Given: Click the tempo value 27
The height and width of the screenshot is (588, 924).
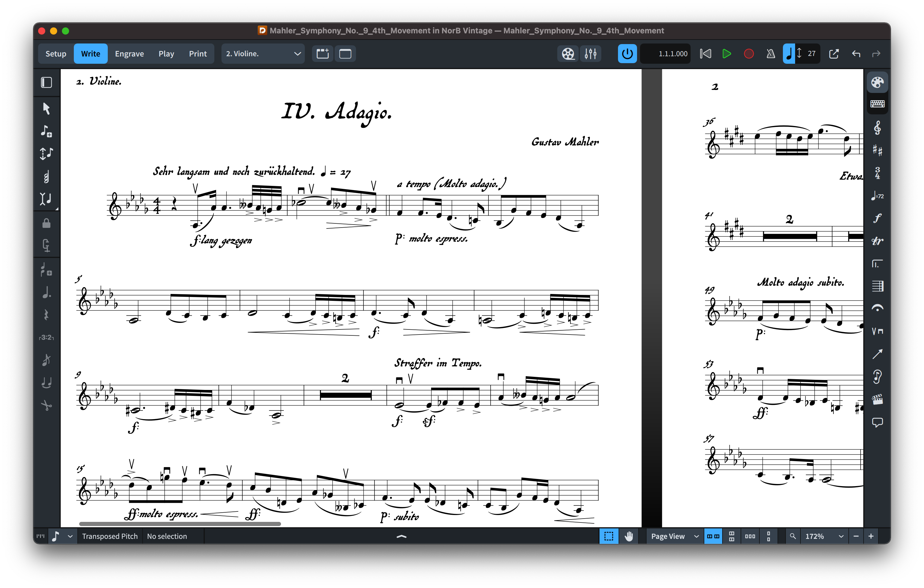Looking at the screenshot, I should click(x=811, y=54).
